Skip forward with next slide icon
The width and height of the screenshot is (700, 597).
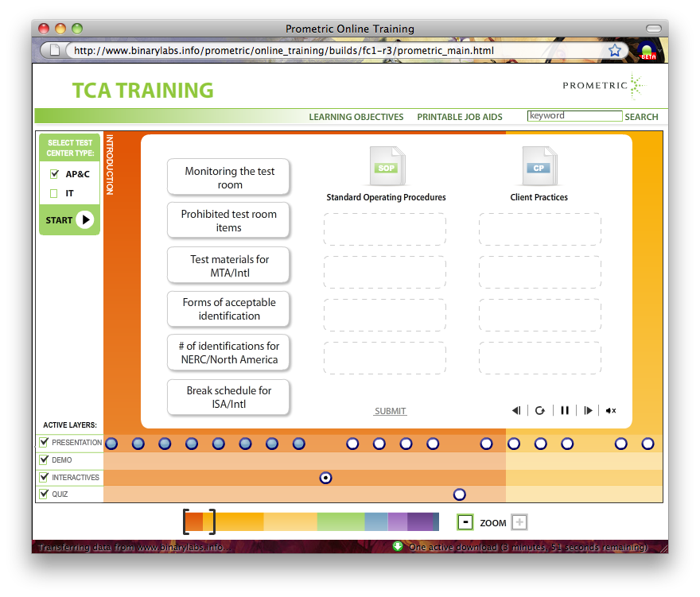588,410
